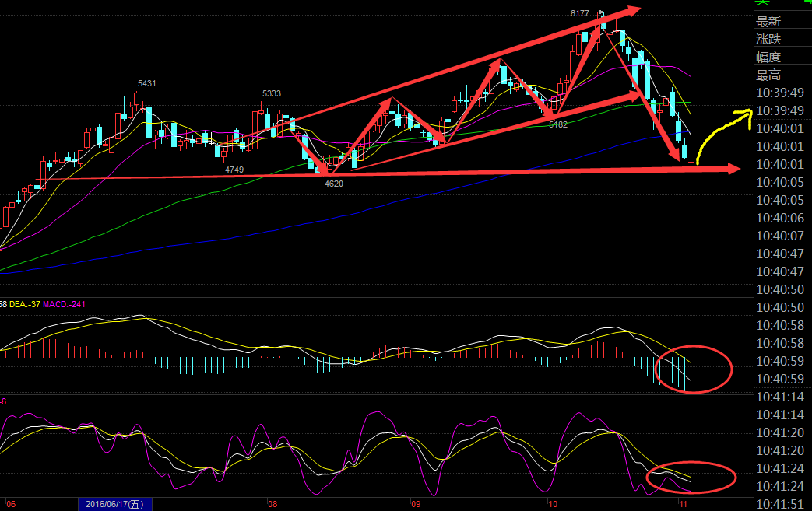Viewport: 812px width, 511px height.
Task: Select the 11 marker on date axis
Action: [x=682, y=504]
